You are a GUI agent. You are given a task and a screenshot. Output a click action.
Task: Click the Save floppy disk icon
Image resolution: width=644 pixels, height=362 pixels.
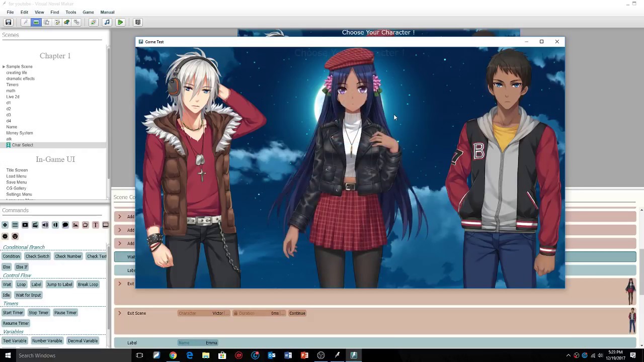[8, 22]
